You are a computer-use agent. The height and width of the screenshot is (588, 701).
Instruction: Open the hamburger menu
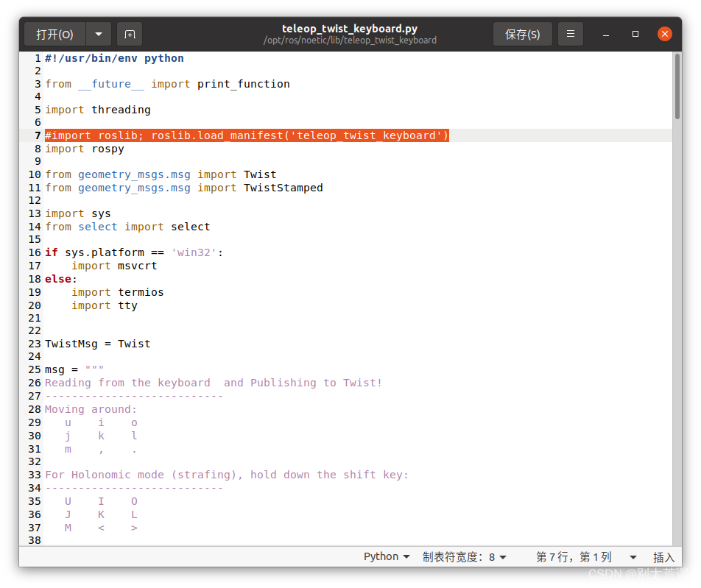click(x=571, y=33)
